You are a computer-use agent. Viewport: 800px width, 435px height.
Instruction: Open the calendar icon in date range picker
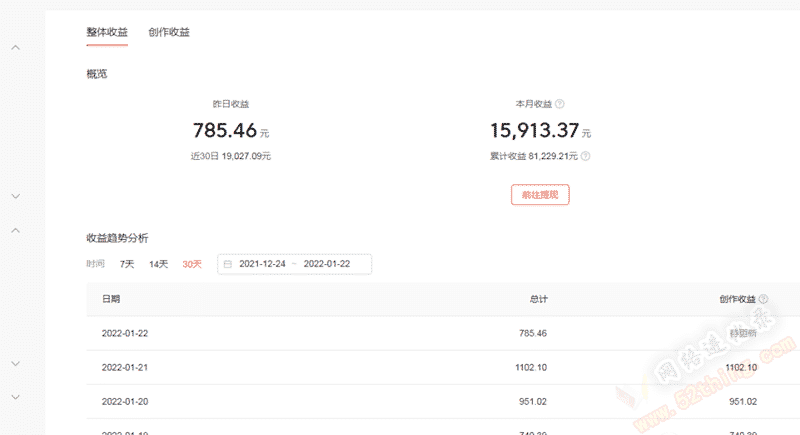click(x=228, y=264)
